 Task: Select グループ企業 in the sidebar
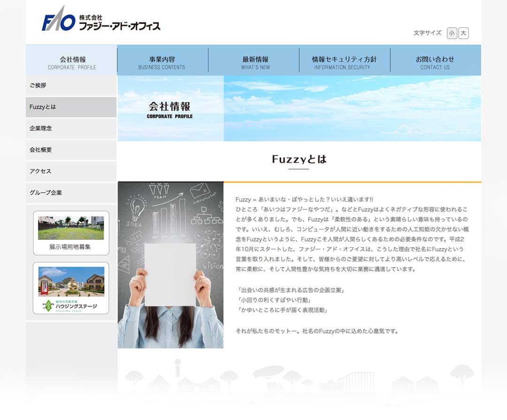coord(71,193)
